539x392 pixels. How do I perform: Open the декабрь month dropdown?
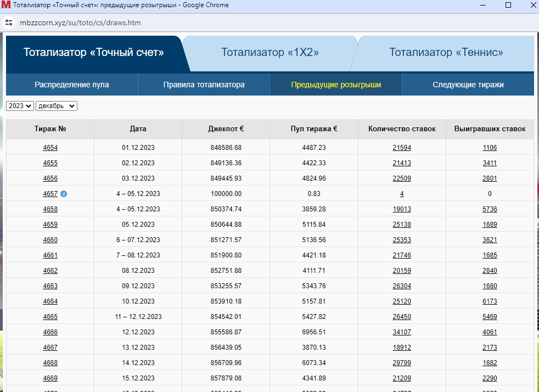point(57,106)
